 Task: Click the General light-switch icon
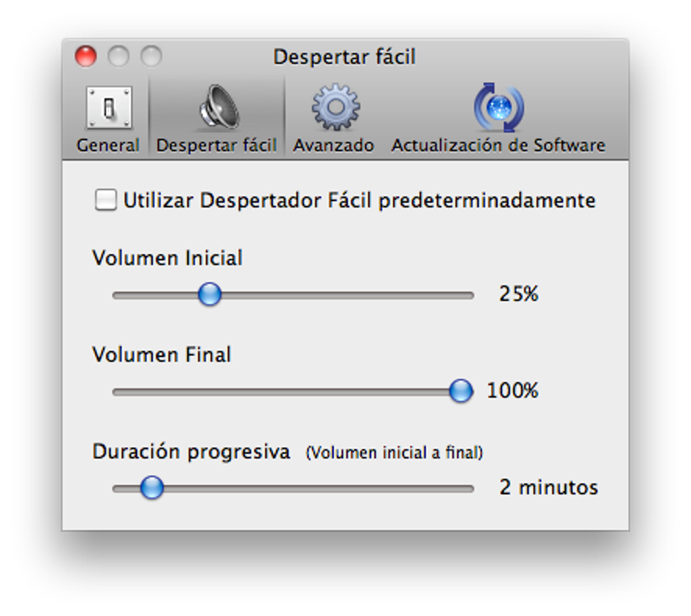108,108
